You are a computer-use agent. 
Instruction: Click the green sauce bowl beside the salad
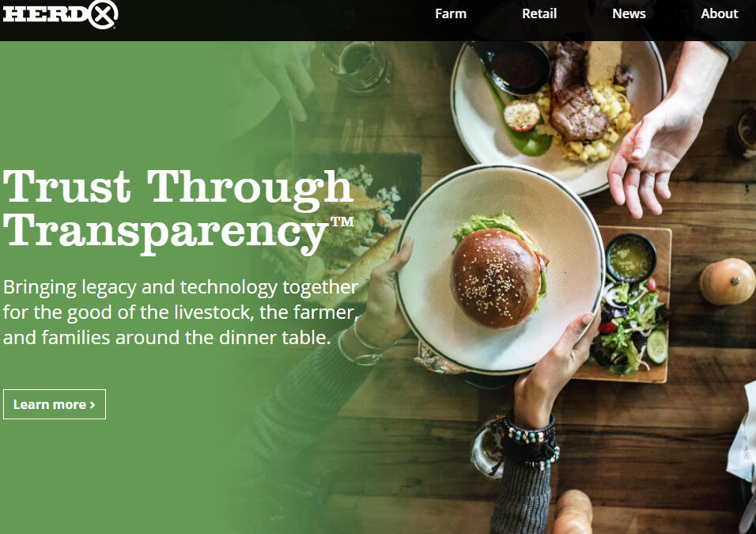click(630, 258)
